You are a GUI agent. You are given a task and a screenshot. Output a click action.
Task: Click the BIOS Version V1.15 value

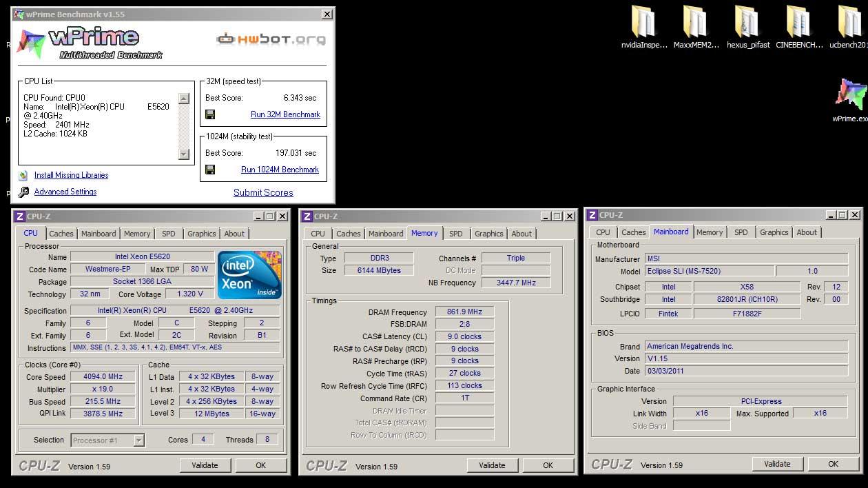746,358
